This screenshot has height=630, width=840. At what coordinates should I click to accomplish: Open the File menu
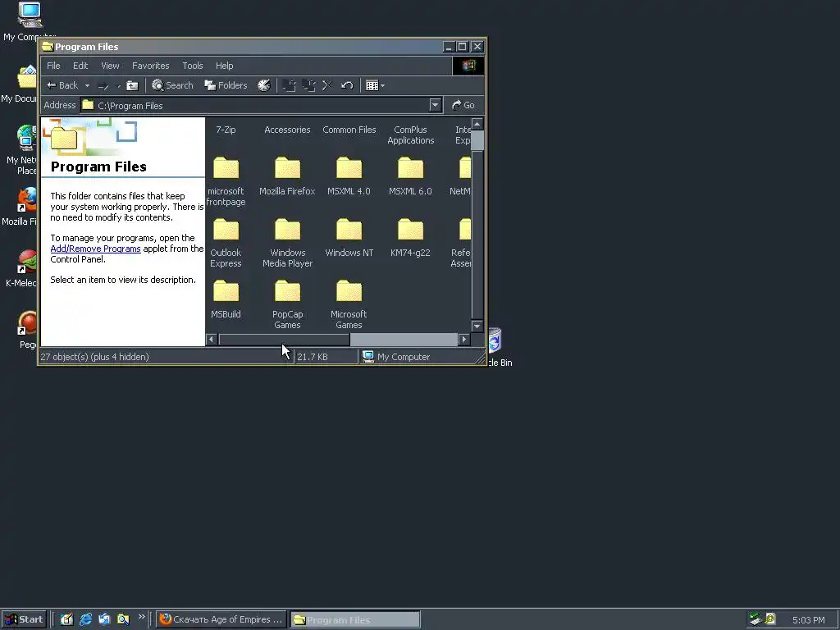(x=53, y=66)
